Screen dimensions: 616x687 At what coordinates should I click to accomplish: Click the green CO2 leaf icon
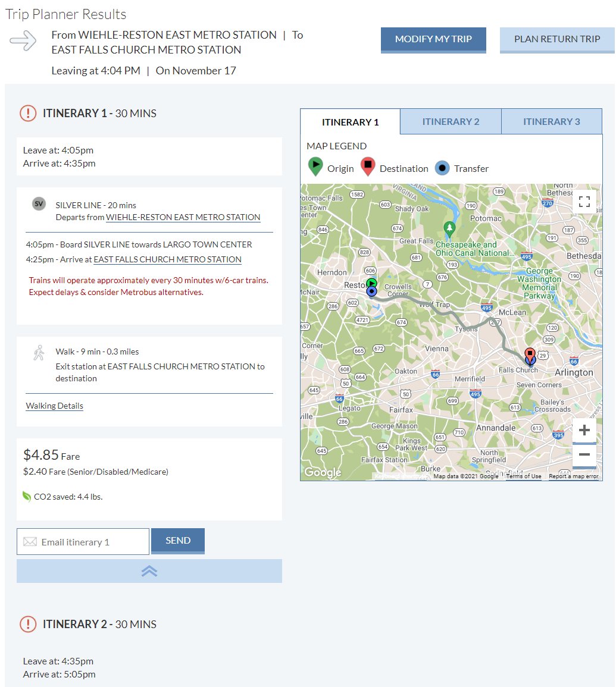pos(27,497)
